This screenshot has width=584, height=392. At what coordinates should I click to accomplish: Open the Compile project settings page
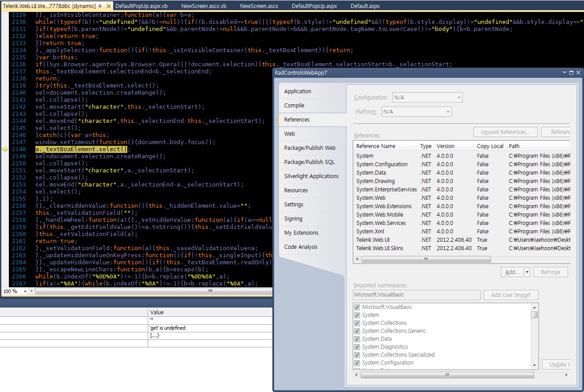294,106
